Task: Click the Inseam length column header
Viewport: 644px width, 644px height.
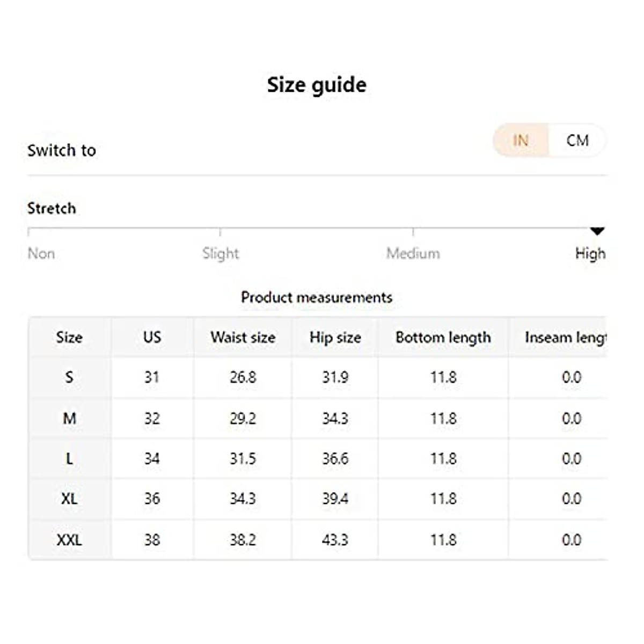Action: point(565,338)
